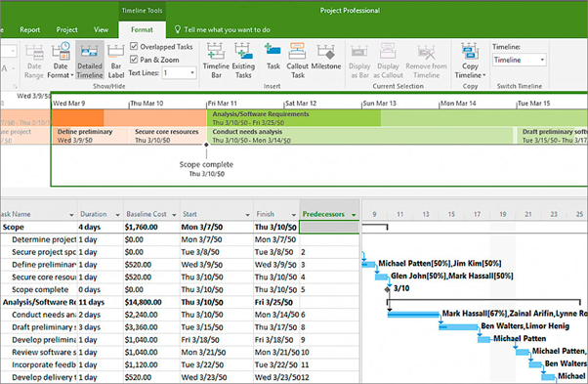Choose Display as Bar option

359,60
